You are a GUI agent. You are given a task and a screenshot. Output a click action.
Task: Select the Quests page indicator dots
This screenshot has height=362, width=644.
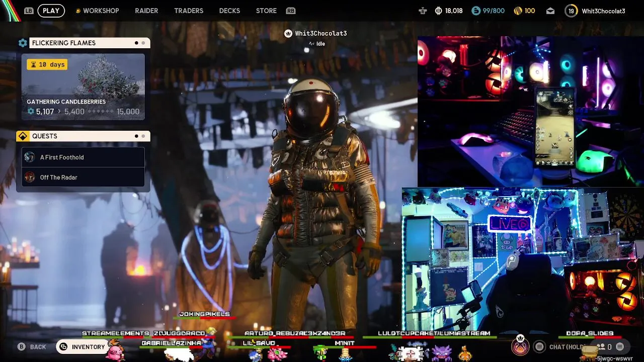coord(140,136)
